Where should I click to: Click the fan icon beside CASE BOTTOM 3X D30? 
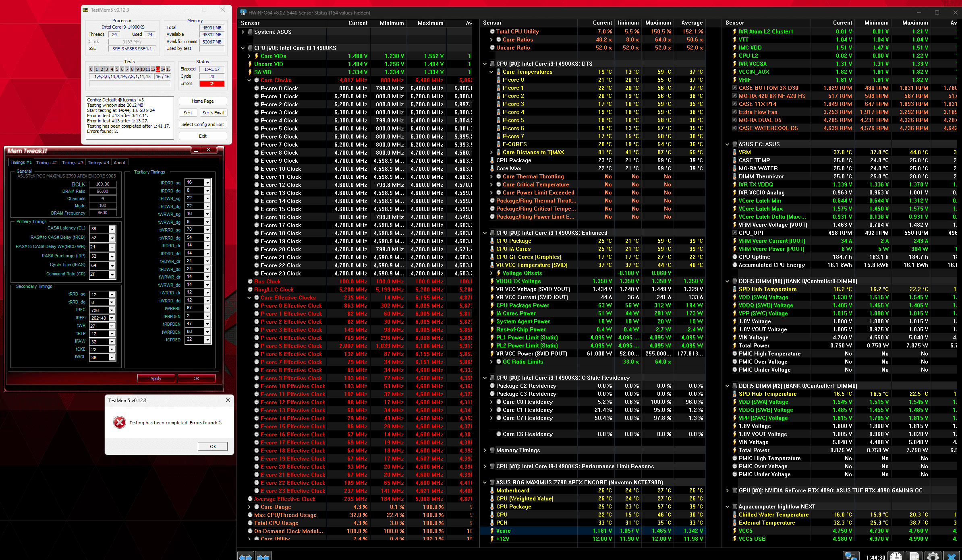pos(734,88)
